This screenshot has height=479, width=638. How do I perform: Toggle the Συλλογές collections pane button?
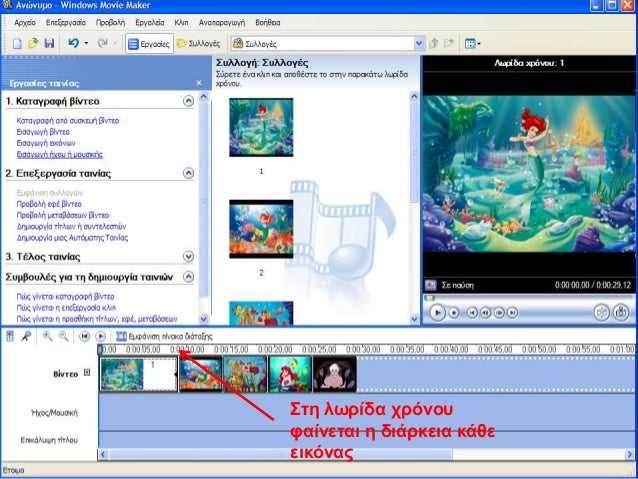pyautogui.click(x=199, y=44)
